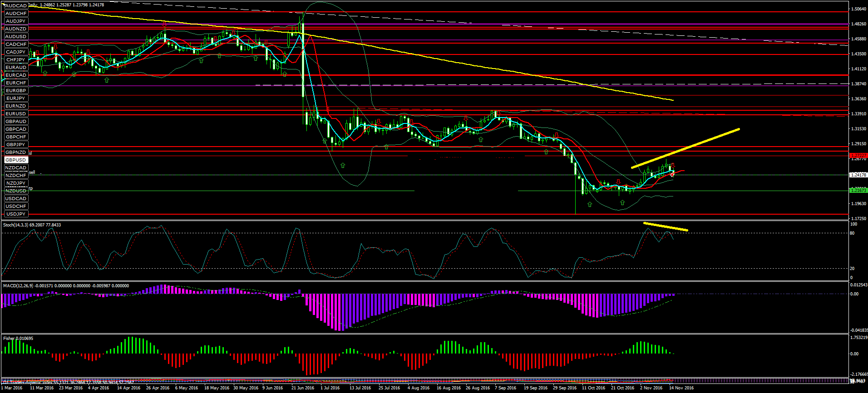Click the 1.33910 price axis label

(858, 114)
